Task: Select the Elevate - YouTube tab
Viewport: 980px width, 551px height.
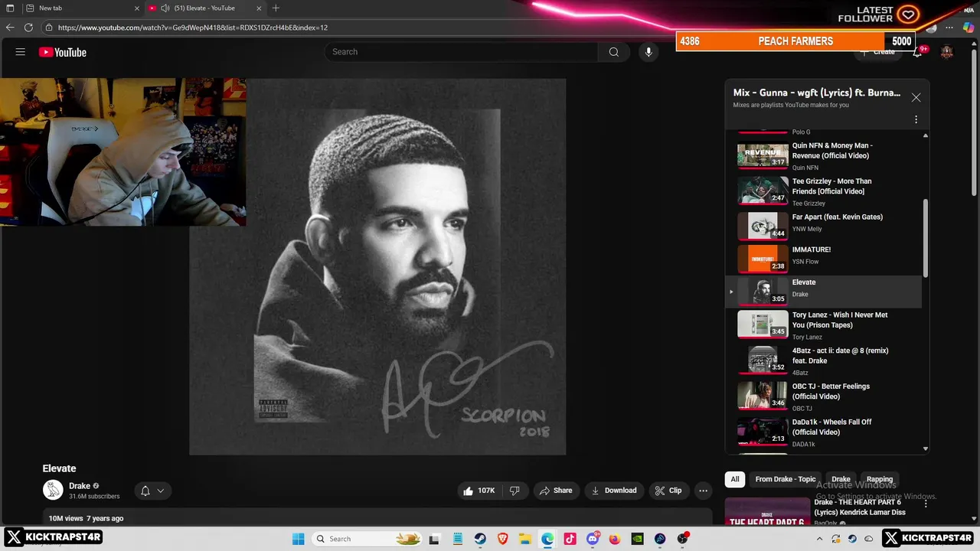Action: (204, 8)
